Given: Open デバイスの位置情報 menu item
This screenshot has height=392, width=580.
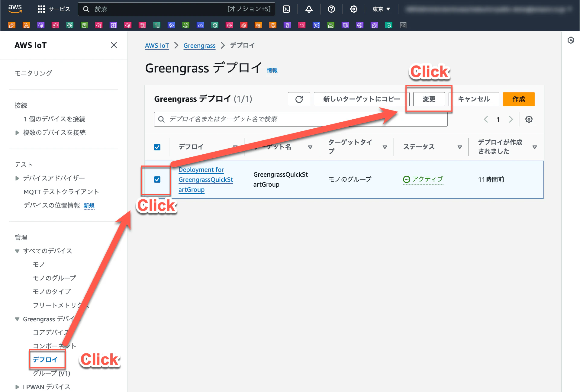Looking at the screenshot, I should pos(52,205).
